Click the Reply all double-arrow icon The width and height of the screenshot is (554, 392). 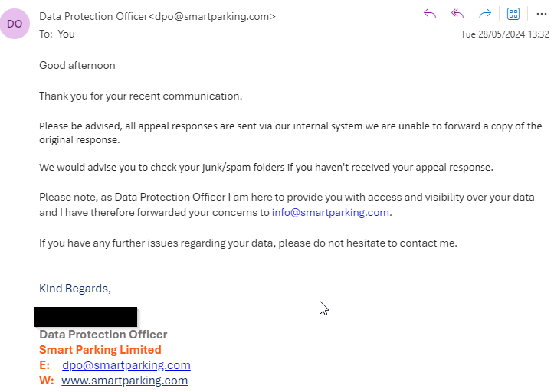(457, 14)
